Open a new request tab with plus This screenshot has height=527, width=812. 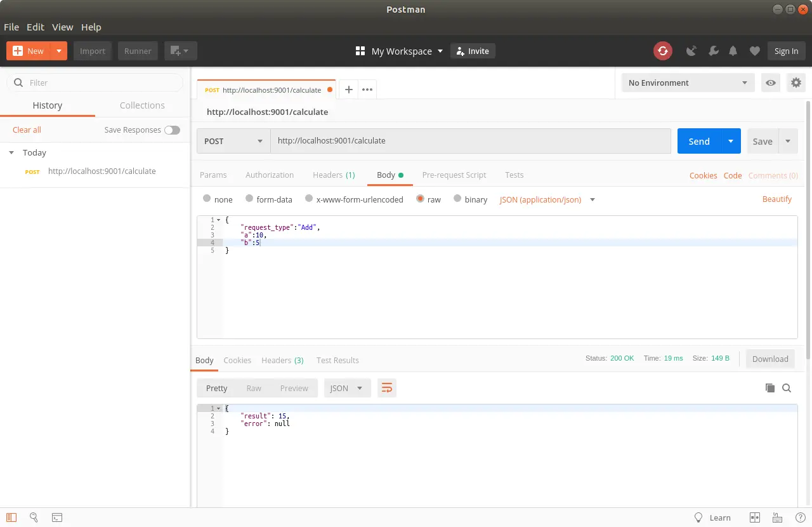pos(348,90)
